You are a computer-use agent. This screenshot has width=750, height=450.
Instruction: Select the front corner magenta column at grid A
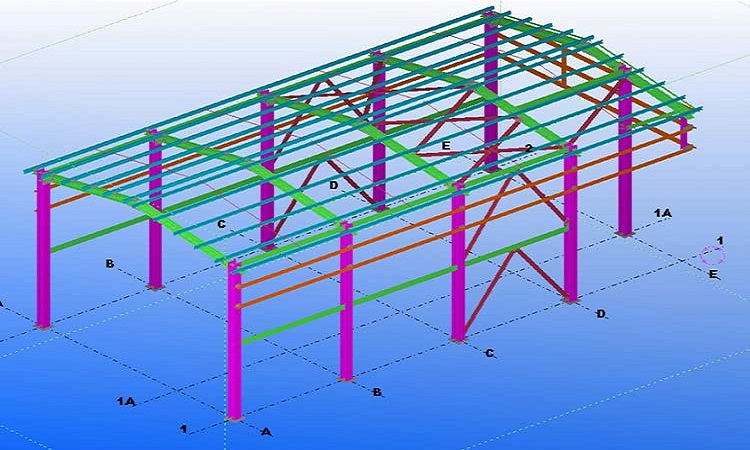[x=234, y=340]
